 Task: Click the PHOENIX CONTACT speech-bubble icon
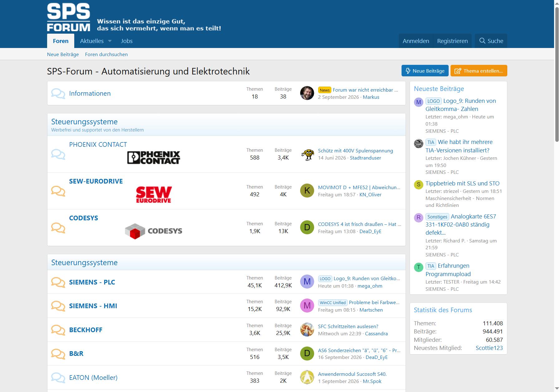[58, 154]
